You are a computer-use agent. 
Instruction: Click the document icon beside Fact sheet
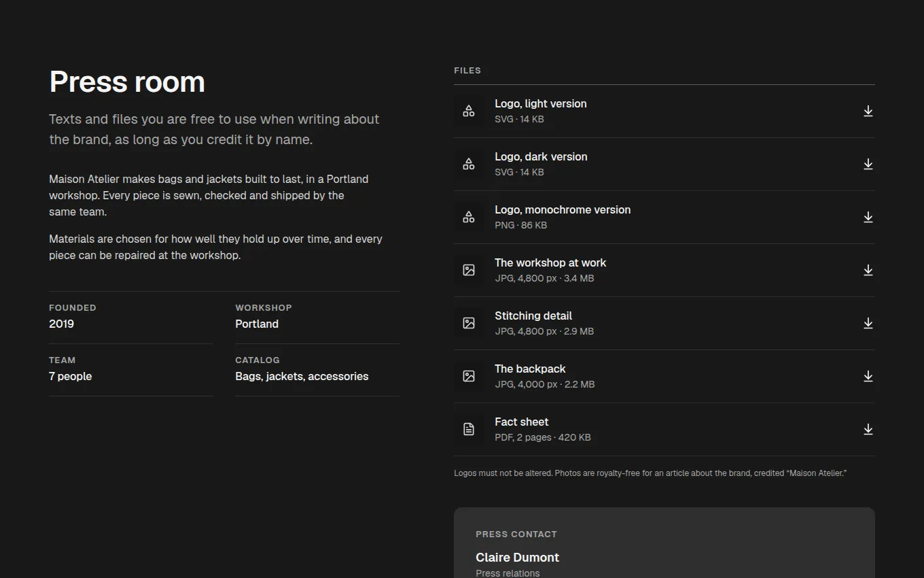[x=469, y=429]
